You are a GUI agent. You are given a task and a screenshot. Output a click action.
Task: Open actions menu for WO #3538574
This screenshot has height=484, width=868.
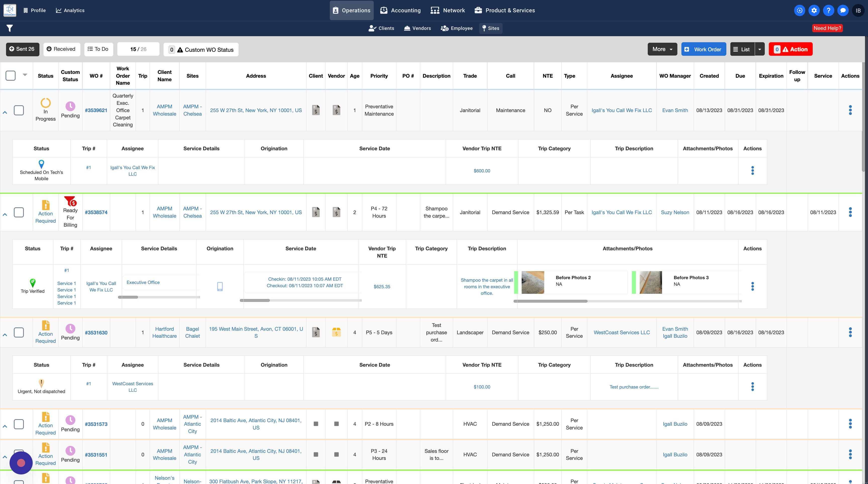(850, 212)
